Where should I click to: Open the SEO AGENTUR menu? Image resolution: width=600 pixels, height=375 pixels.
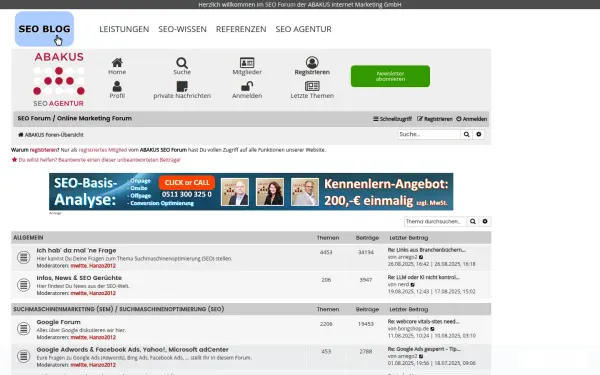click(303, 29)
